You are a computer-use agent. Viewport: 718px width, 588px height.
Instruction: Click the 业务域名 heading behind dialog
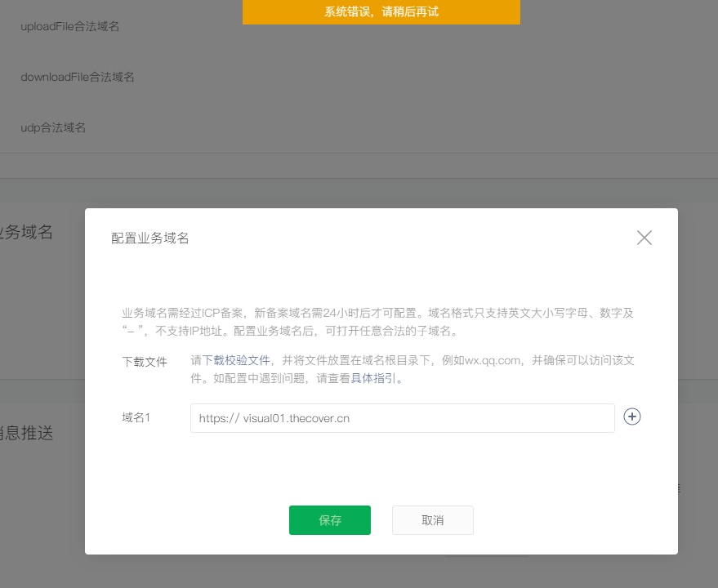pos(26,232)
